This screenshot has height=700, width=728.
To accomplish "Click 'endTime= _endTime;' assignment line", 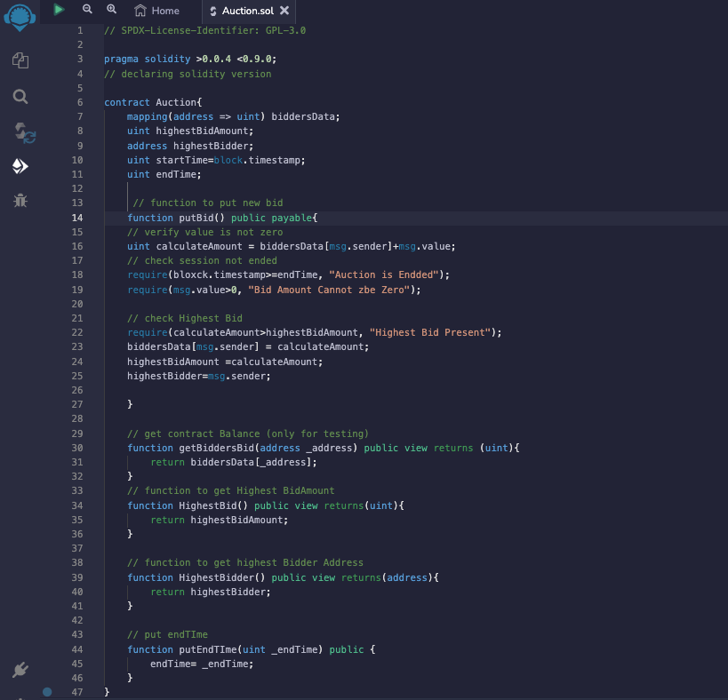I will (x=202, y=664).
